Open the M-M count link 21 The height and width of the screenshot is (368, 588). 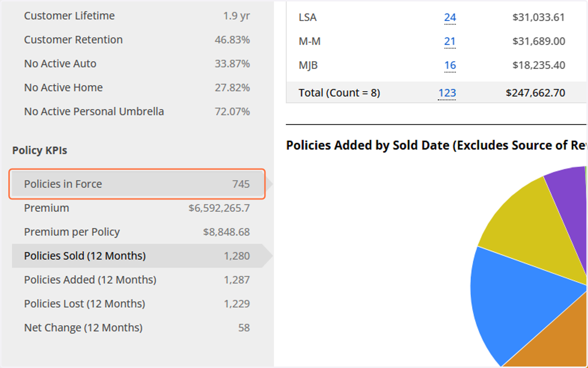tap(450, 42)
